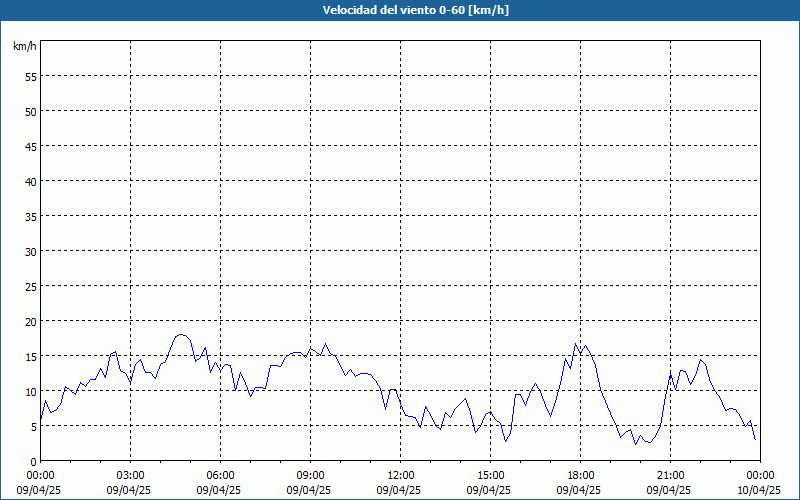Click the 21:00 time label on the x-axis
800x500 pixels.
click(671, 475)
